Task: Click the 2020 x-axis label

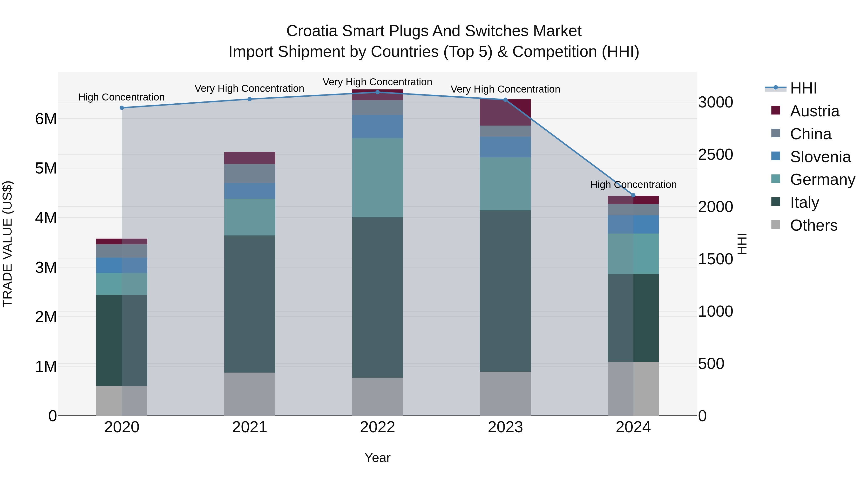Action: pyautogui.click(x=122, y=427)
